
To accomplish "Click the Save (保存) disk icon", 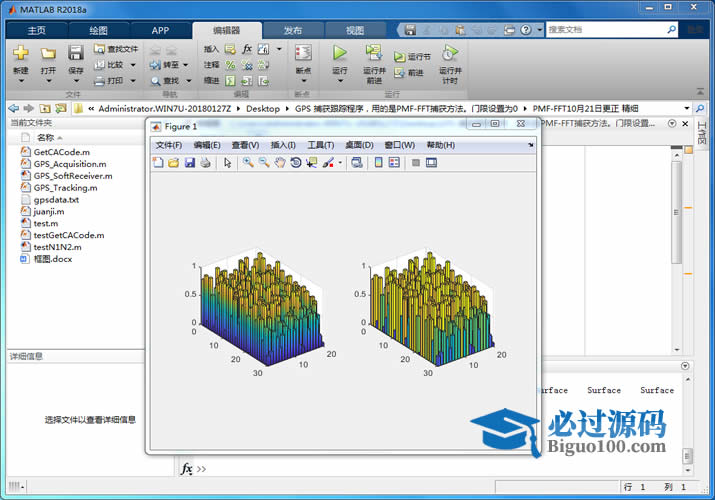I will [x=76, y=53].
